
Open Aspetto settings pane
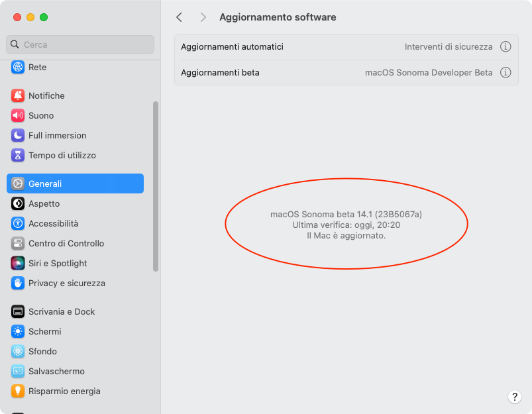[x=44, y=203]
